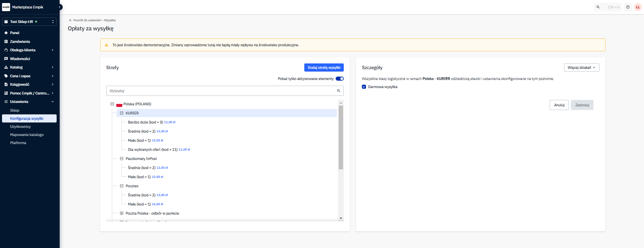
Task: Click the Dodaj strefę wysyłki button
Action: [324, 67]
